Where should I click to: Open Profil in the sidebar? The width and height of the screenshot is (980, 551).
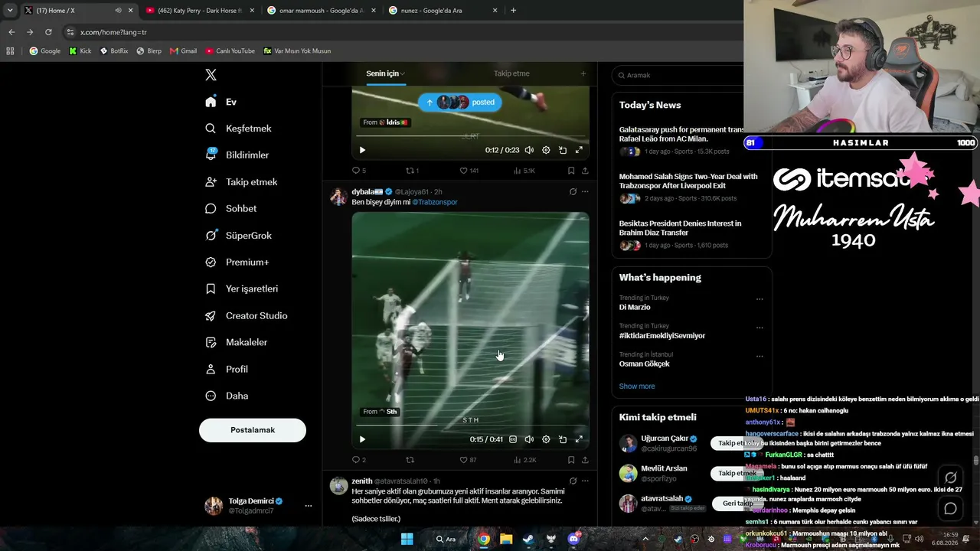(226, 370)
